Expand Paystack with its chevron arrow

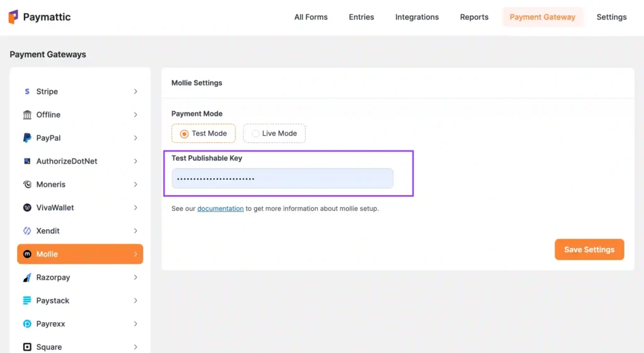(136, 300)
